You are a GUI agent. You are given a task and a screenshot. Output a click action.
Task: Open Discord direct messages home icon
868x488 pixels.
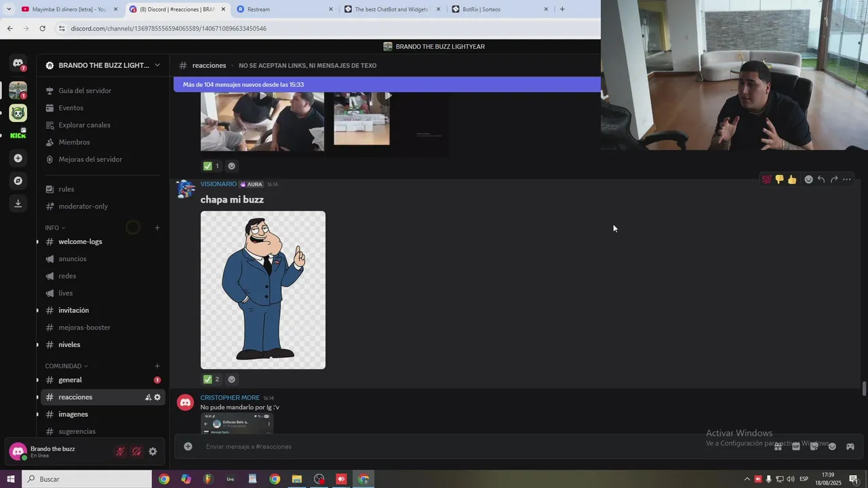18,63
